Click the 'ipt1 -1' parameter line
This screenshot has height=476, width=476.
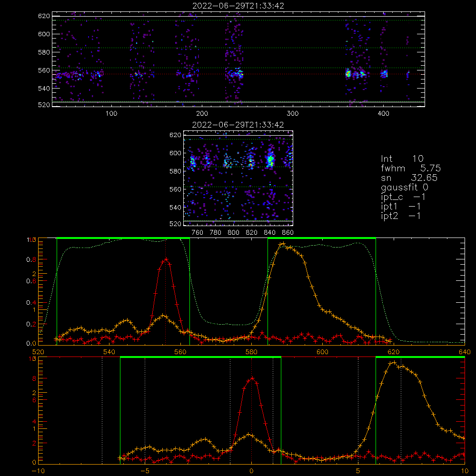coord(401,207)
